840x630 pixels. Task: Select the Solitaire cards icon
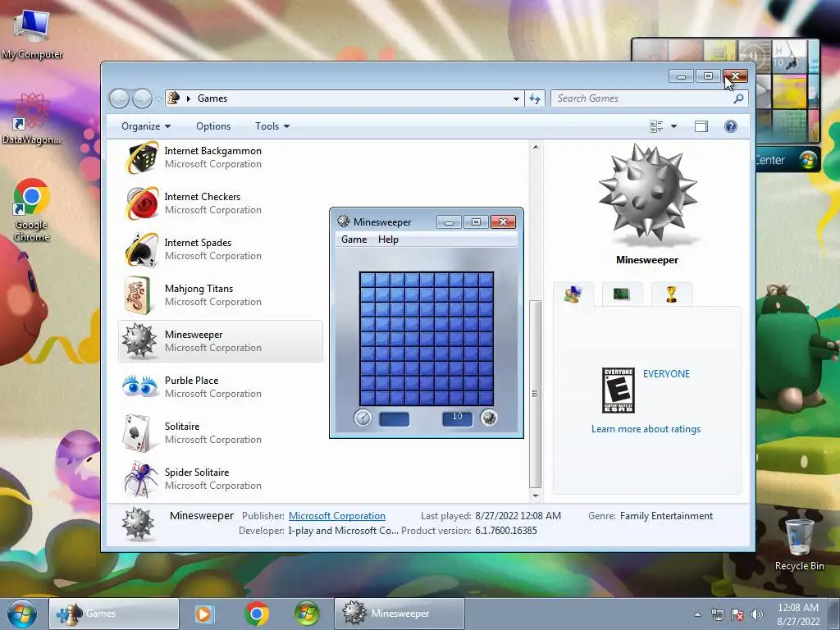click(x=137, y=433)
